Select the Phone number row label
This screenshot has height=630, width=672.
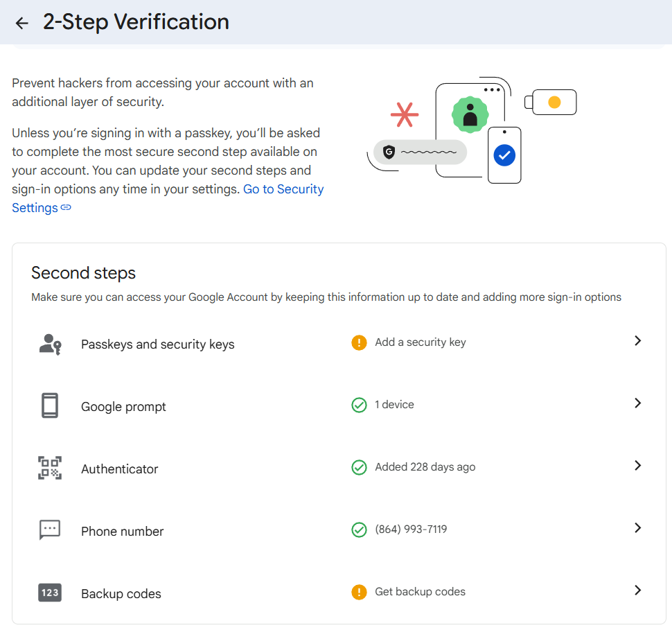pyautogui.click(x=122, y=532)
